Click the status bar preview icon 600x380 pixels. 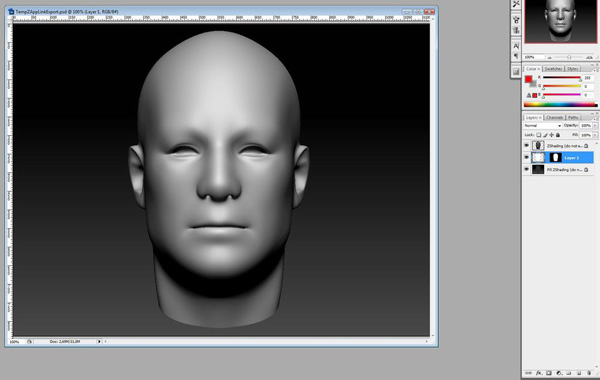[x=29, y=341]
